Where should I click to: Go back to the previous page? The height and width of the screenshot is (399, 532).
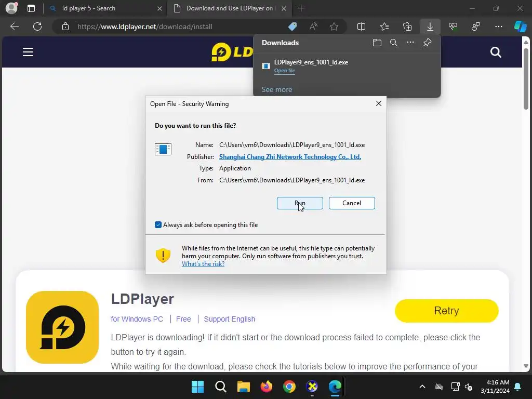[14, 26]
